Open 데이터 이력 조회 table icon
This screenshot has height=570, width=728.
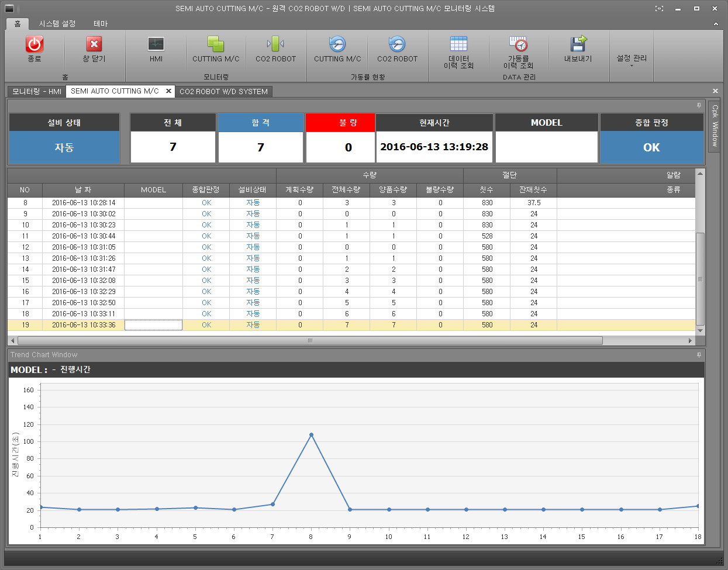click(458, 44)
